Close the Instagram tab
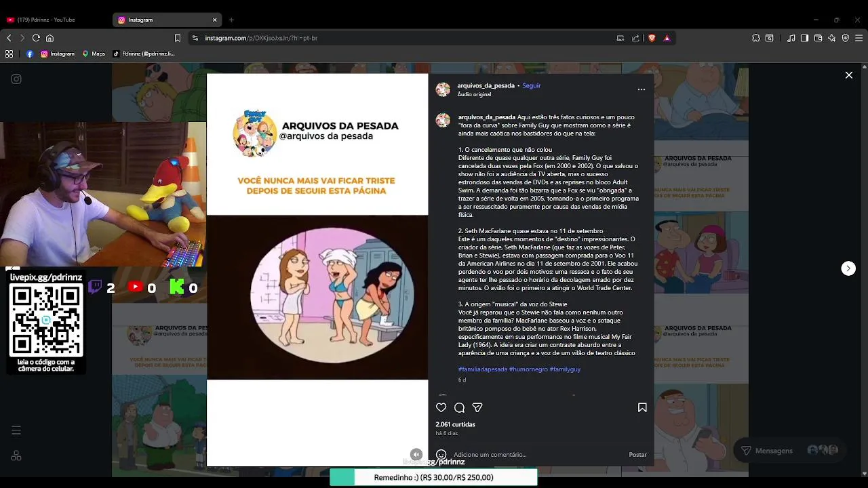 [215, 20]
